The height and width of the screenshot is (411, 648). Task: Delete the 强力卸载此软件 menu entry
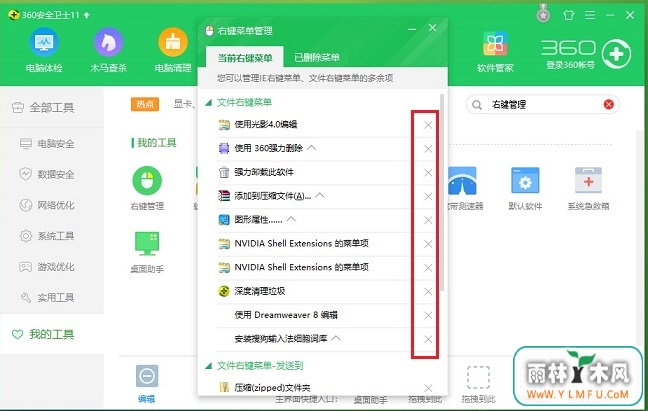tap(428, 172)
